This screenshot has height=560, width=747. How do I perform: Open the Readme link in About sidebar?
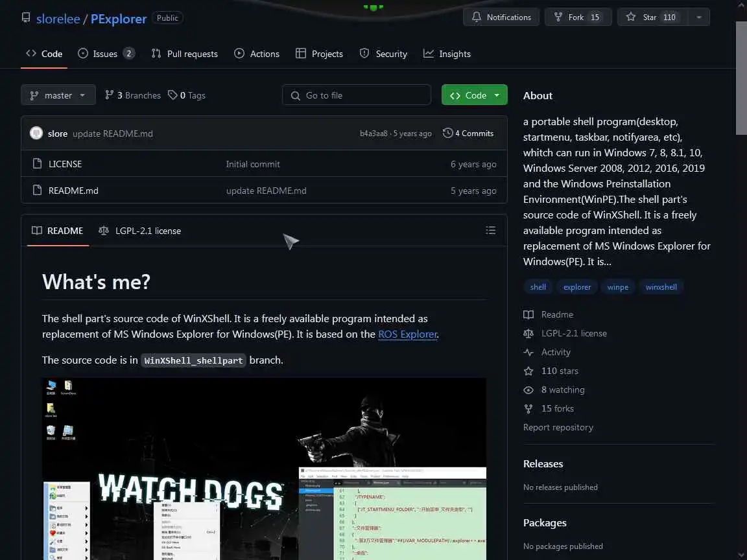click(x=549, y=315)
